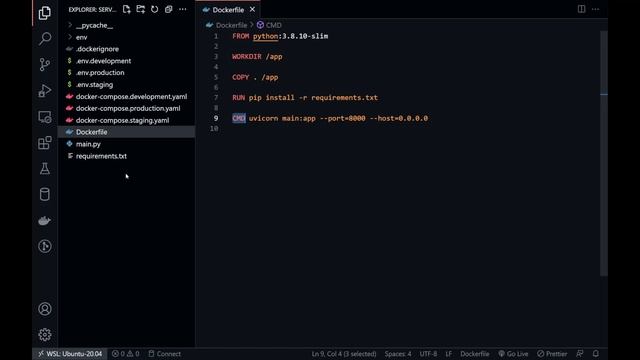This screenshot has height=360, width=640.
Task: Click the FROM keyword on line 1
Action: click(x=240, y=36)
